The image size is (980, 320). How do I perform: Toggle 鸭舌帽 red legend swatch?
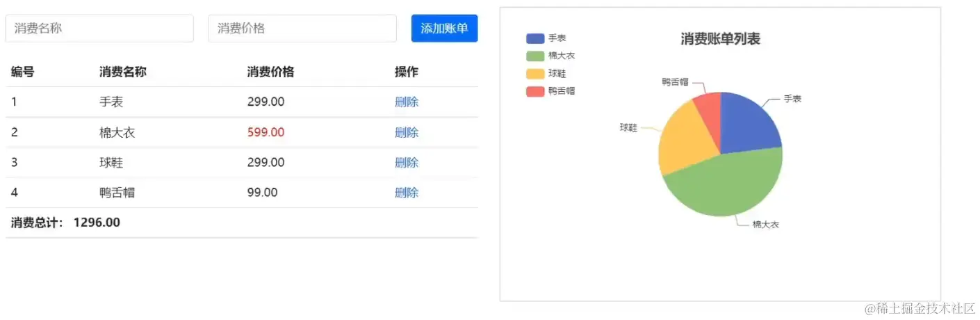click(x=535, y=91)
